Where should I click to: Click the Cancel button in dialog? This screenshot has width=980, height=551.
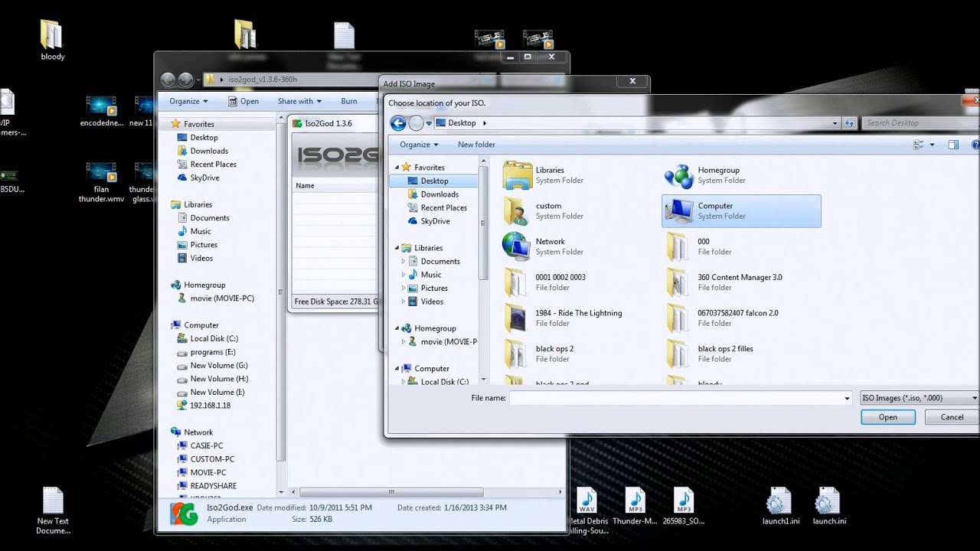click(952, 417)
